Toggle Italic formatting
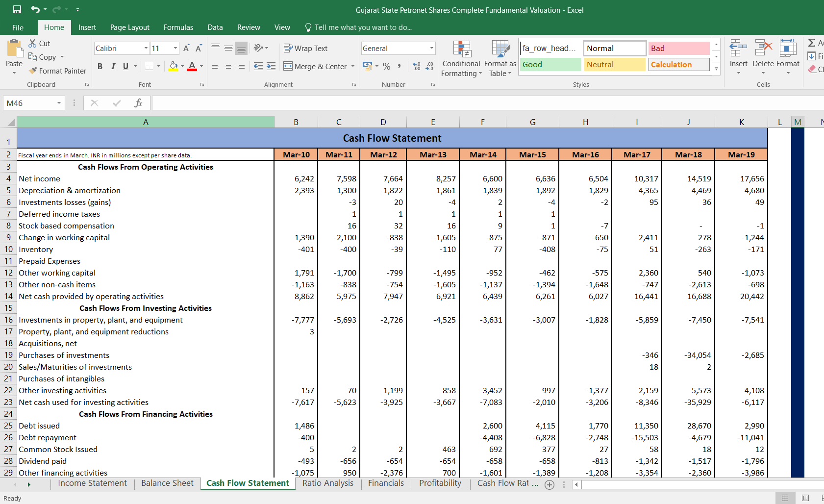824x504 pixels. [x=113, y=66]
